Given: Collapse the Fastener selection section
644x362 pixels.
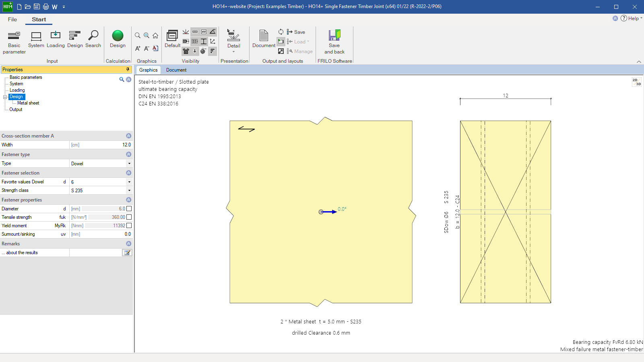Looking at the screenshot, I should point(129,173).
